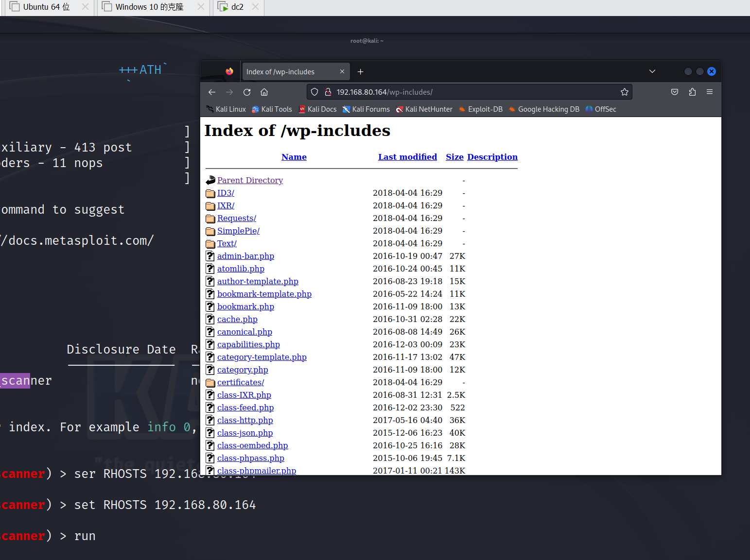Open the Exploit-DB bookmark
Image resolution: width=750 pixels, height=560 pixels.
tap(481, 109)
